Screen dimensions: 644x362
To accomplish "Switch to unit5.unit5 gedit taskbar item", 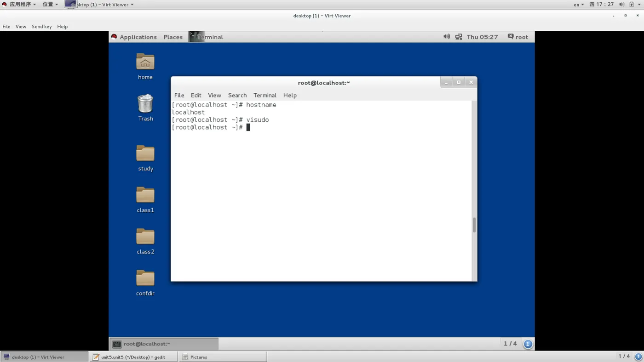I will (x=133, y=357).
